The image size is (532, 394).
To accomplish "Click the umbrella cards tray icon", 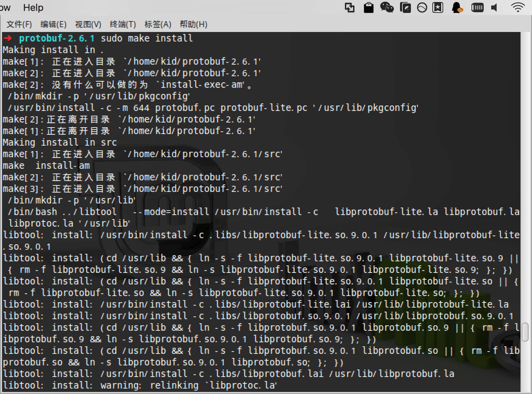I will click(x=405, y=7).
